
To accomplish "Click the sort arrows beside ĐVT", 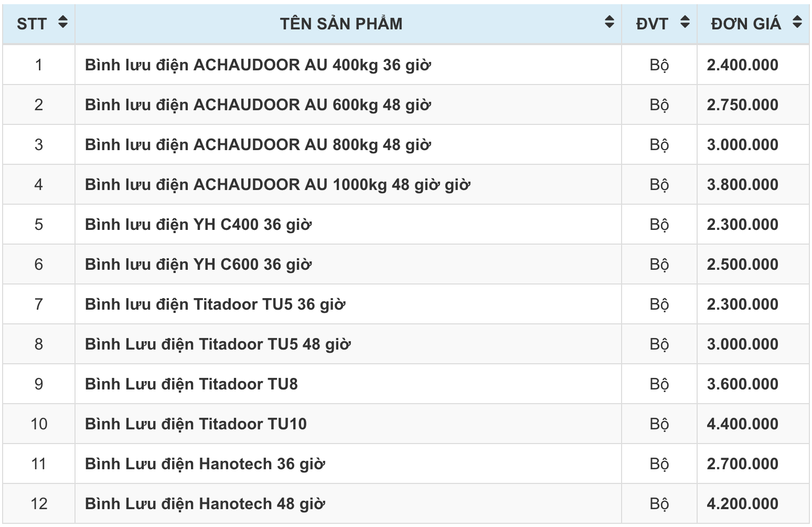I will coord(685,22).
